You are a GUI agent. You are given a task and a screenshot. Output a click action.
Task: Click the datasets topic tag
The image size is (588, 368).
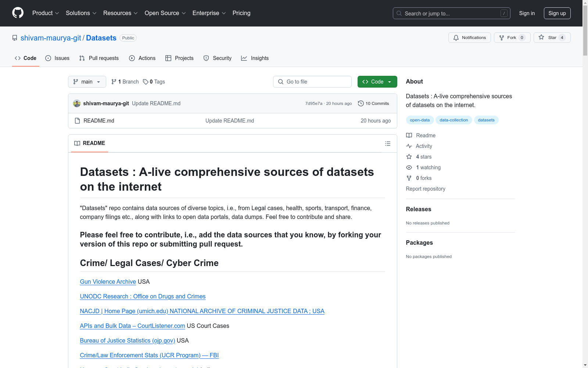pos(486,120)
